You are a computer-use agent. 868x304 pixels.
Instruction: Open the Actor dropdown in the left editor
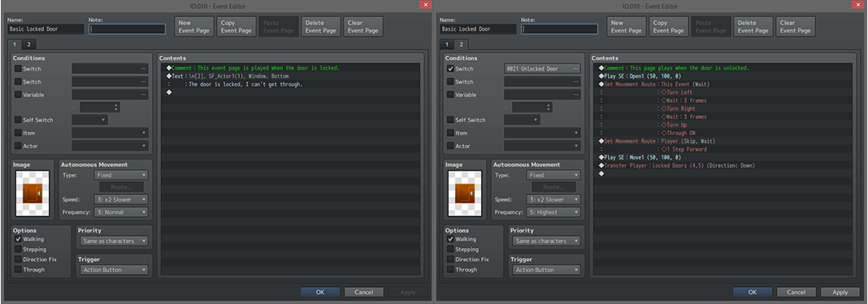110,145
